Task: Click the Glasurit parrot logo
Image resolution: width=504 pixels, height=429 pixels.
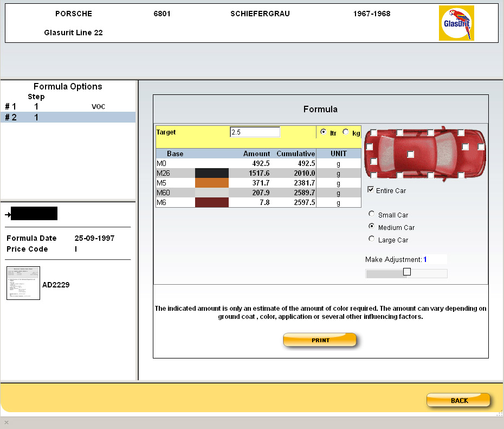Action: pos(456,23)
